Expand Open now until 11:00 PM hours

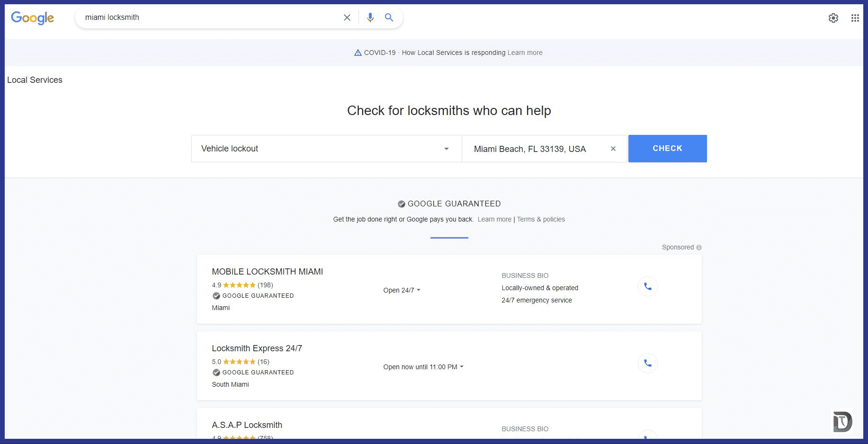click(423, 367)
